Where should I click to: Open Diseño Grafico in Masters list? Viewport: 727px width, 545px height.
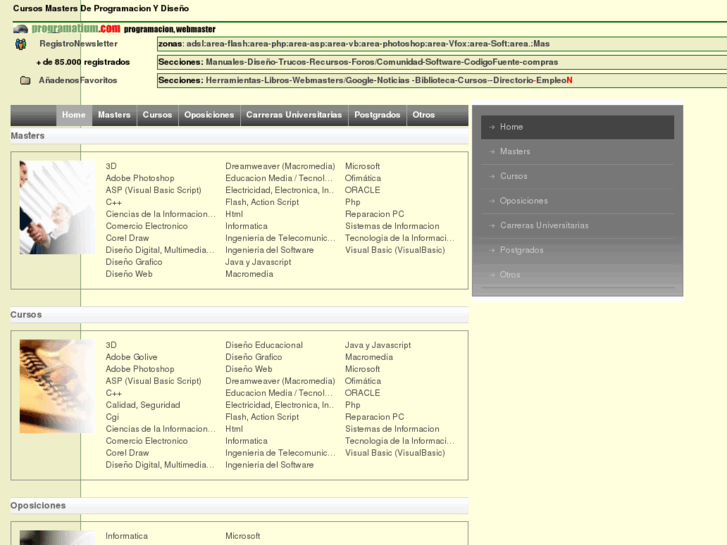(x=134, y=262)
